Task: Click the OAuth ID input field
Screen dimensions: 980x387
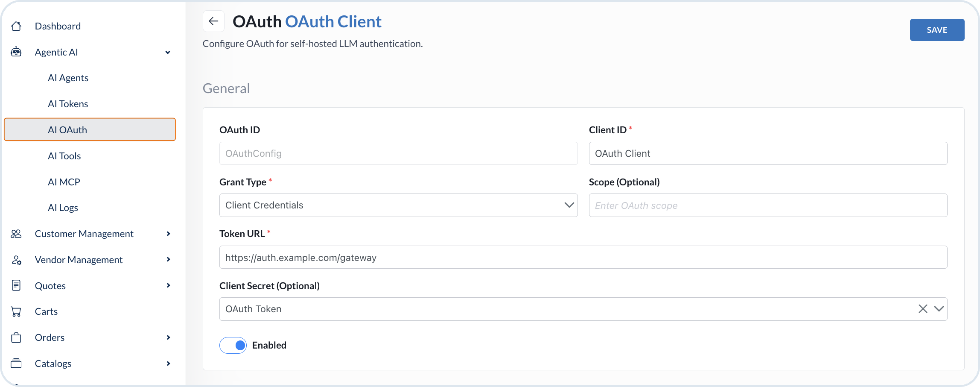Action: pyautogui.click(x=398, y=153)
